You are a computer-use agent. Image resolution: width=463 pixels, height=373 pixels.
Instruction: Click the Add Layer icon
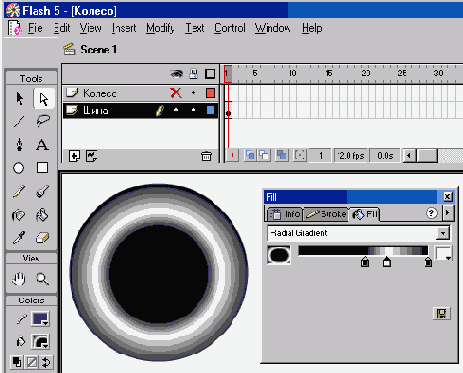click(x=74, y=156)
